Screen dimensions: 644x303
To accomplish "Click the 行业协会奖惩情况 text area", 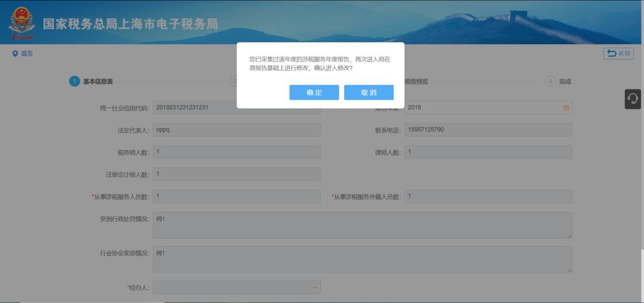I will coord(362,259).
